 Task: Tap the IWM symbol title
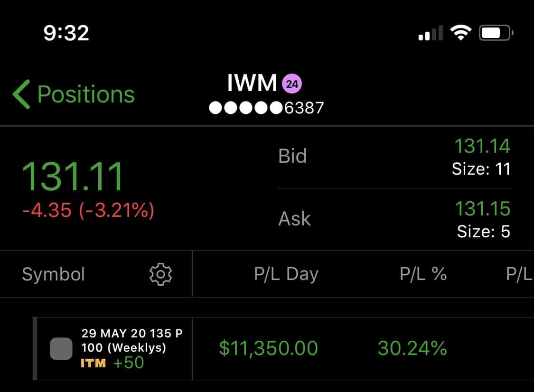(252, 83)
